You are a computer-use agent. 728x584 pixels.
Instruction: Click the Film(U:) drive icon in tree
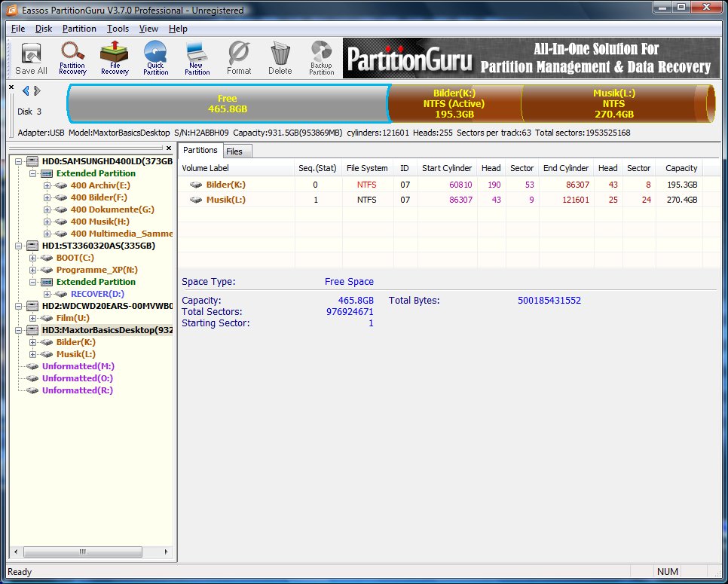(47, 318)
